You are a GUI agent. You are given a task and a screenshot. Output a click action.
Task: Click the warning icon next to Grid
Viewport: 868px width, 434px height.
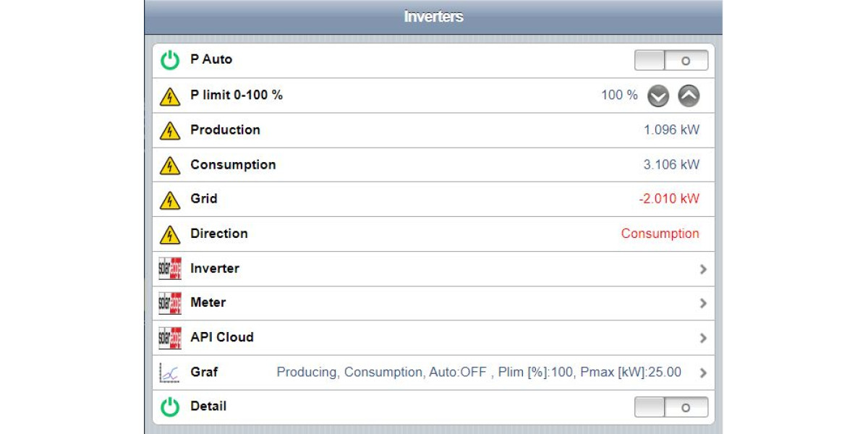[170, 199]
